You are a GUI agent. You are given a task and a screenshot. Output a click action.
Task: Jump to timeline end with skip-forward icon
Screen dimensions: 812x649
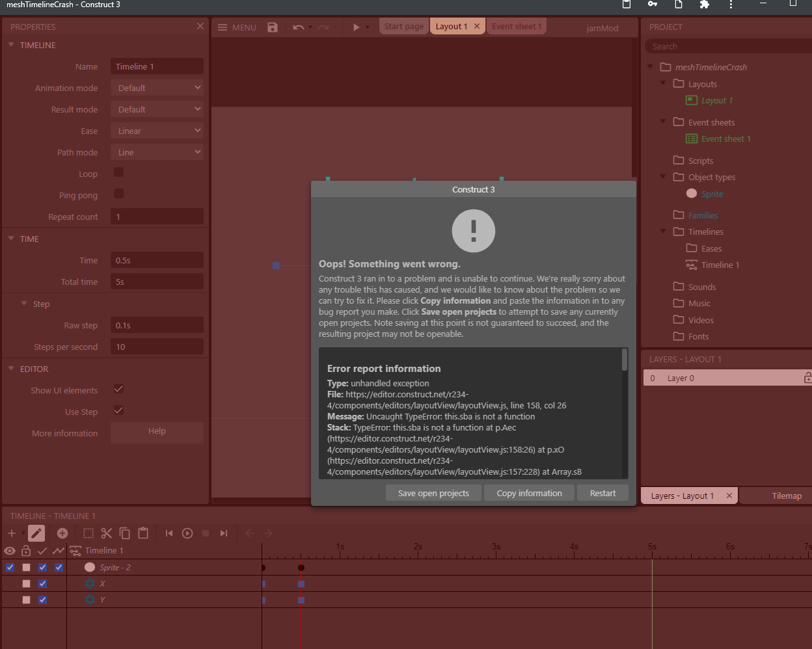tap(224, 533)
